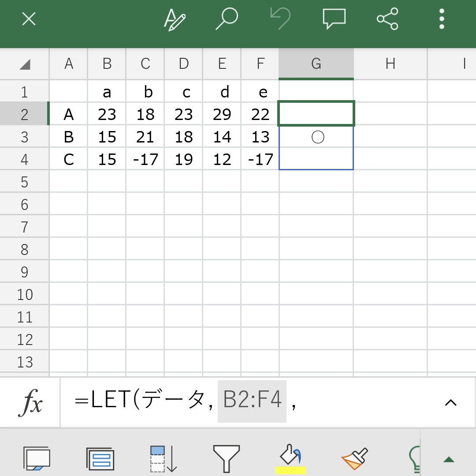Select column A header
This screenshot has height=476, width=476.
(x=69, y=64)
